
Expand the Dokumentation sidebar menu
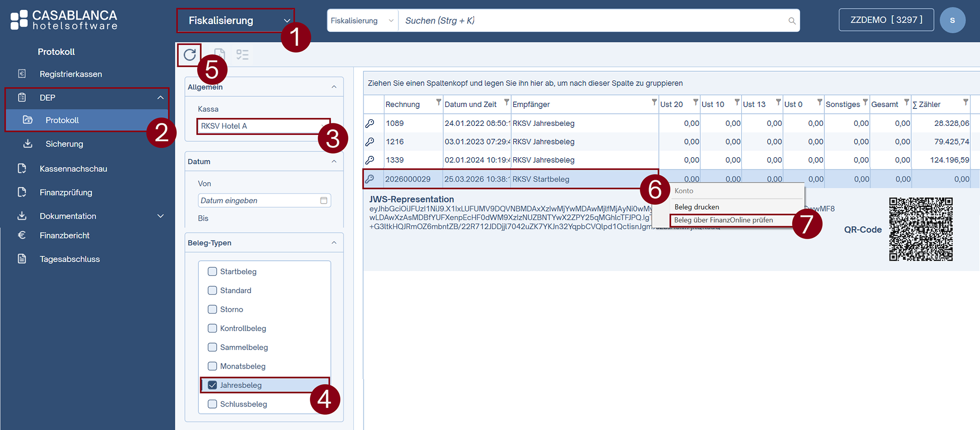(x=160, y=216)
